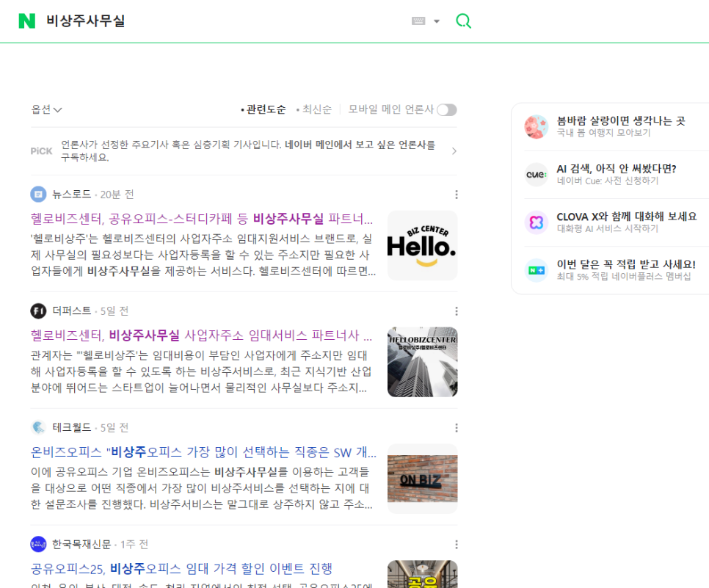709x588 pixels.
Task: Click 대화형 AI 서비스 시작하기 subtitle
Action: pyautogui.click(x=608, y=229)
